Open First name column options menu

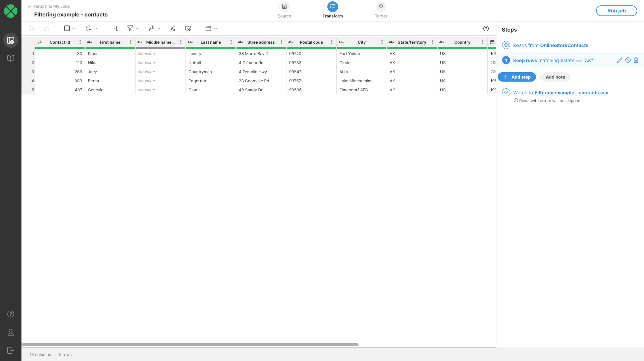click(x=130, y=42)
